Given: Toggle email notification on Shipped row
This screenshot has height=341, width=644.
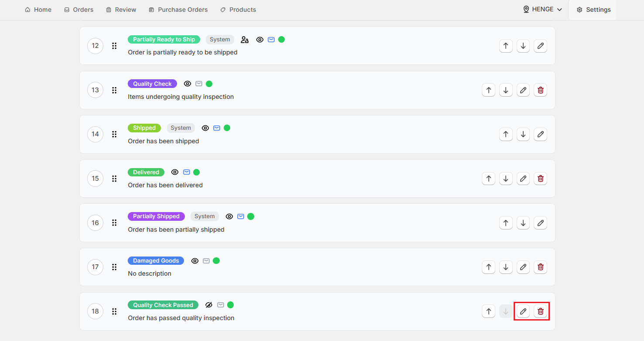Looking at the screenshot, I should tap(217, 128).
